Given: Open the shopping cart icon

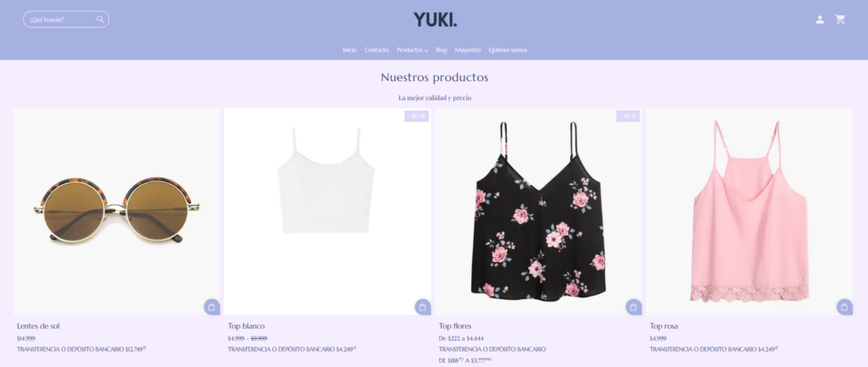Looking at the screenshot, I should click(840, 20).
